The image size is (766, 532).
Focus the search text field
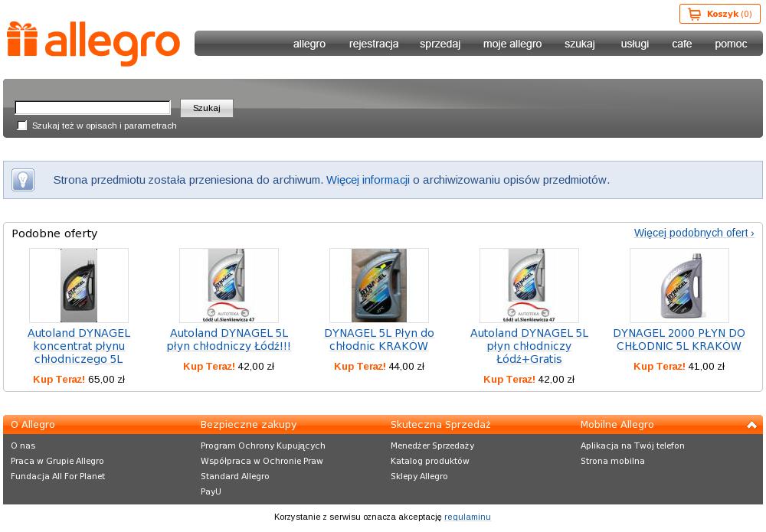93,107
